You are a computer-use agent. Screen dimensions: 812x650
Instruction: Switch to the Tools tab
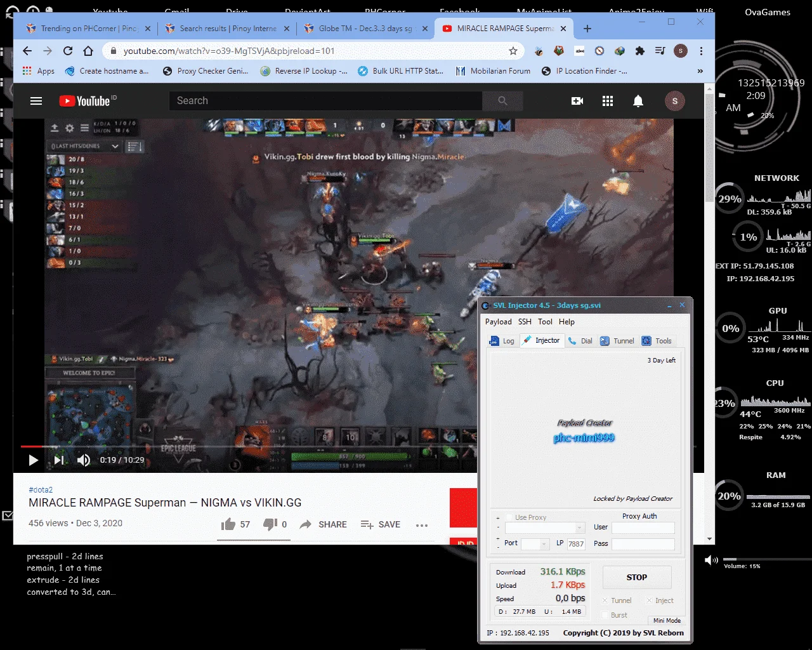point(657,341)
